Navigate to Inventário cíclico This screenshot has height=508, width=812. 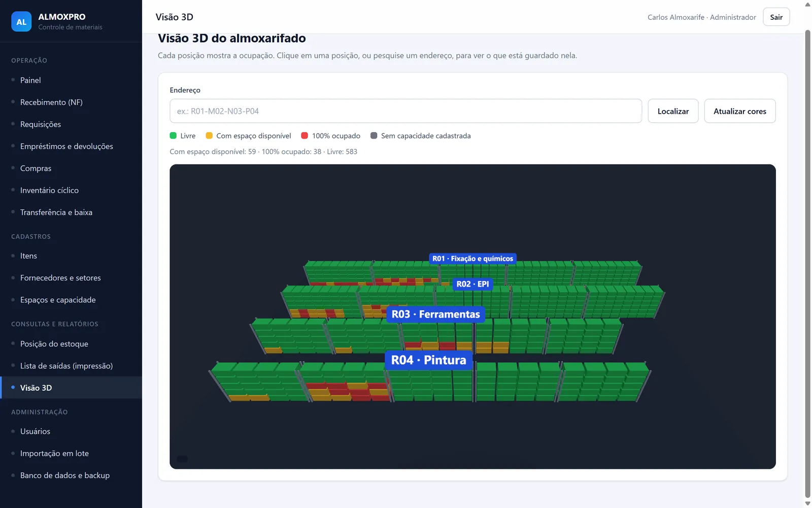[x=49, y=190]
